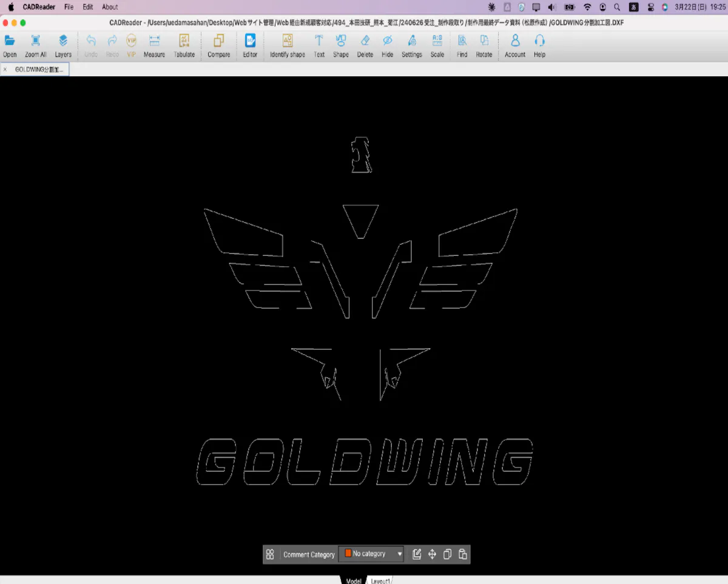
Task: Click the move arrows icon in comment bar
Action: tap(432, 554)
